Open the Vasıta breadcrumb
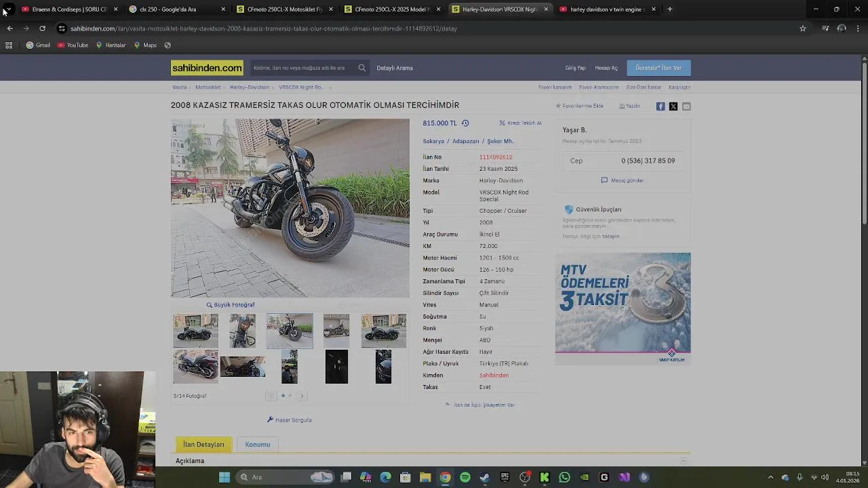 [180, 87]
